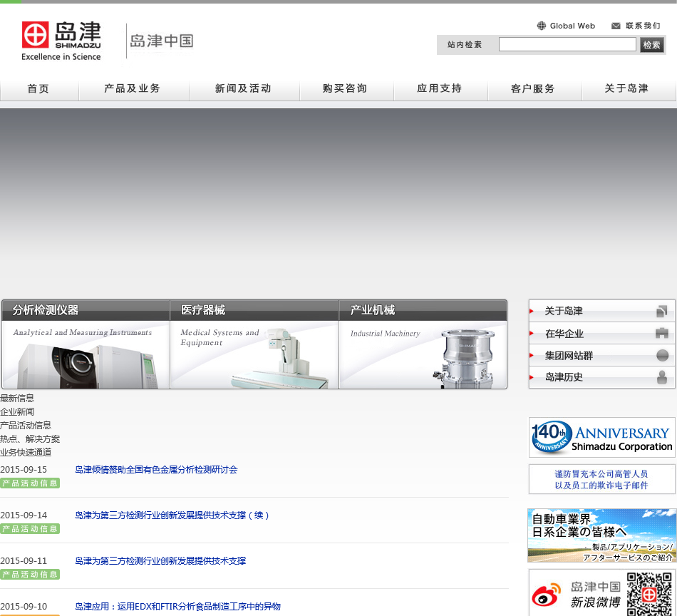Click the envelope icon beside 联系我们
Screen dimensions: 677x616
616,26
